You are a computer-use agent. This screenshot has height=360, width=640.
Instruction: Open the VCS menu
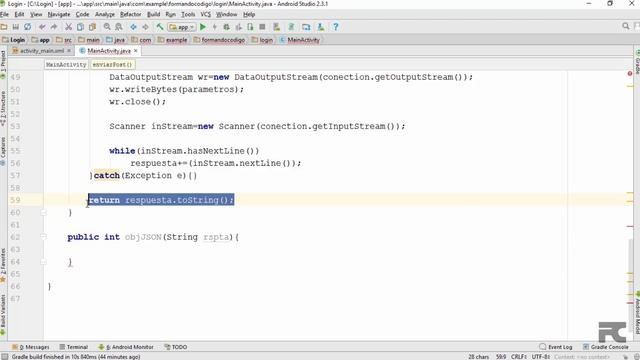206,14
